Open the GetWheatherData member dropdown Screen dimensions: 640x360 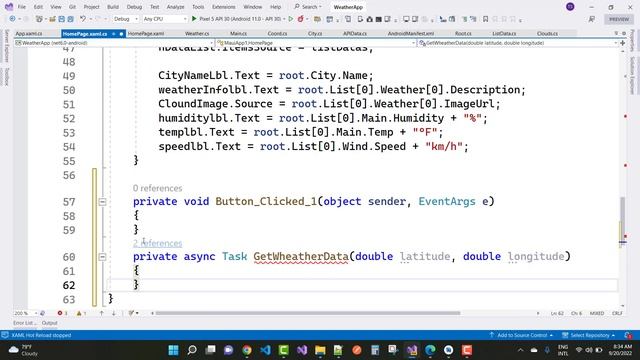pos(518,43)
